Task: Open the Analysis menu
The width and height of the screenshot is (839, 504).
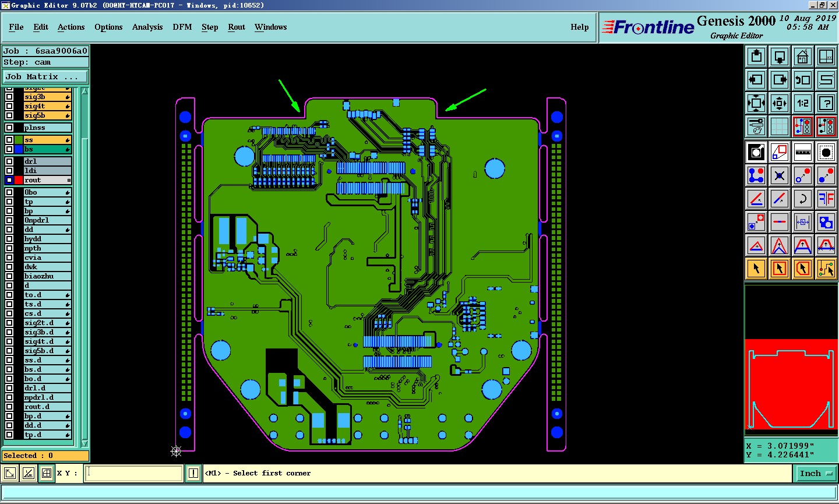Action: 147,27
